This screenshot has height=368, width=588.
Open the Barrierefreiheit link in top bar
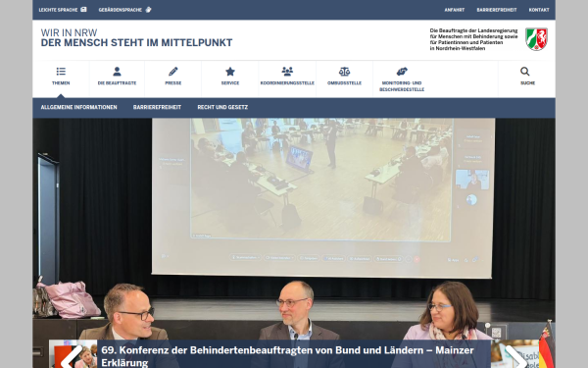click(x=497, y=10)
